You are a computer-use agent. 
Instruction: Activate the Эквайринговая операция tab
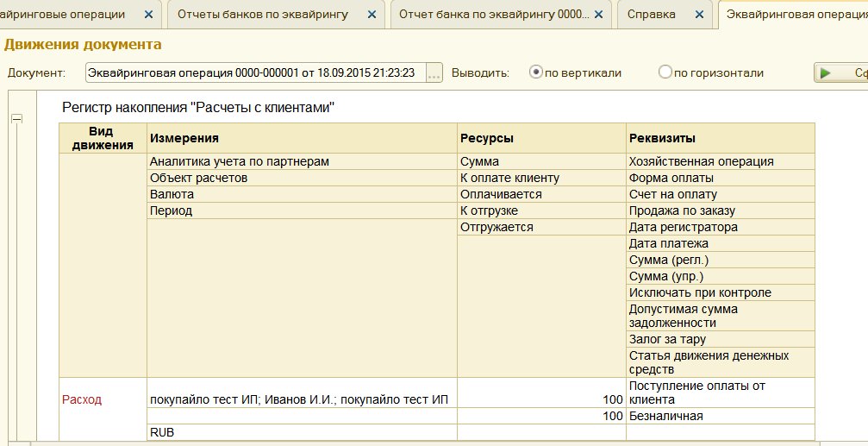793,15
